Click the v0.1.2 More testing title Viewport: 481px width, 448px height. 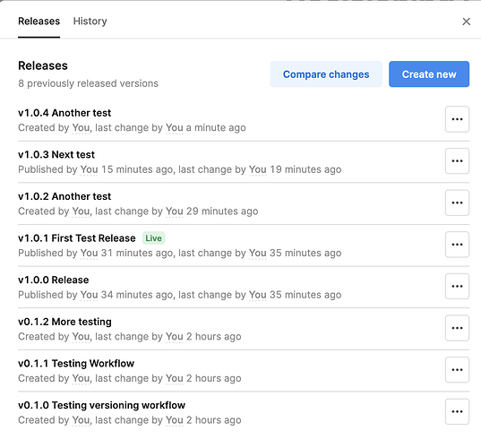click(64, 322)
